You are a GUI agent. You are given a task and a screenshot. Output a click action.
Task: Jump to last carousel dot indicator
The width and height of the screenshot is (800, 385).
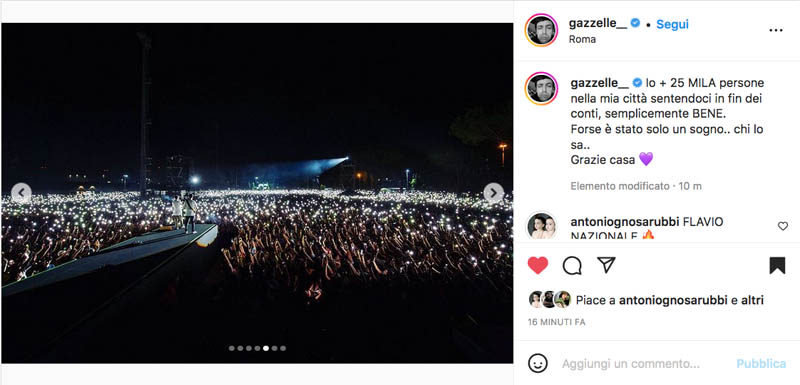(x=283, y=348)
